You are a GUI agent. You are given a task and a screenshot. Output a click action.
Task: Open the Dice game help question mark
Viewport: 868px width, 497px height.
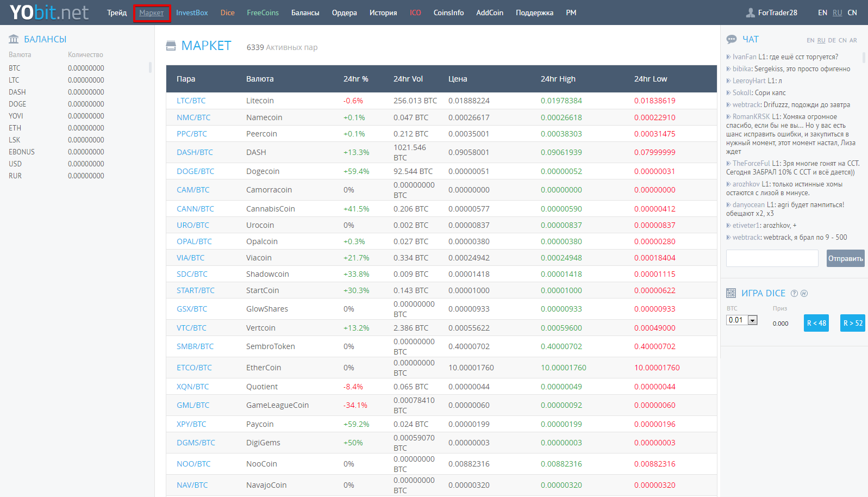(794, 294)
